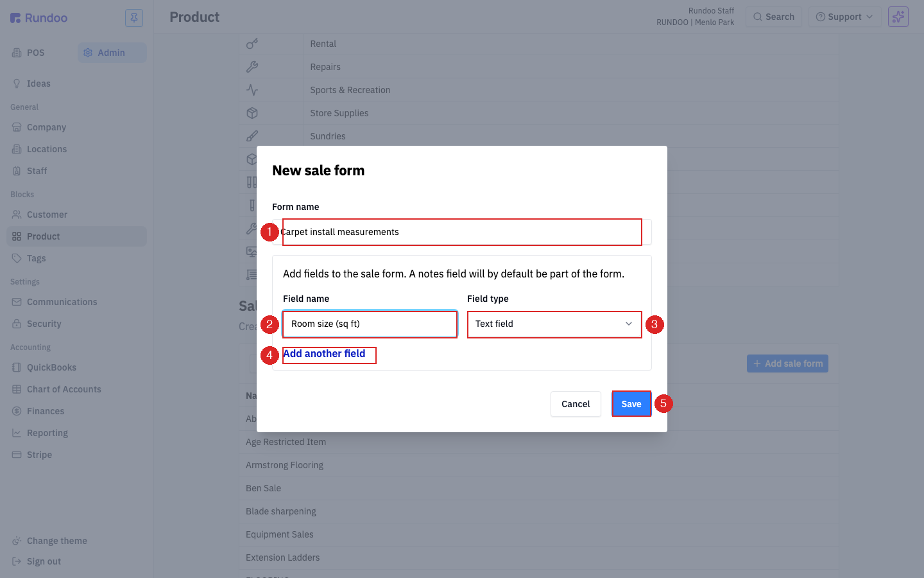The height and width of the screenshot is (578, 924).
Task: Open the Locations page
Action: click(76, 149)
